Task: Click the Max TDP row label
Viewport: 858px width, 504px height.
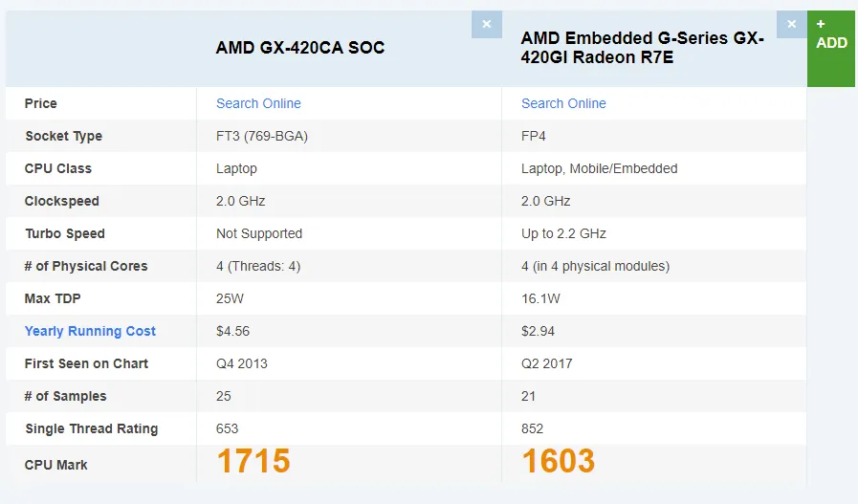Action: (x=52, y=298)
